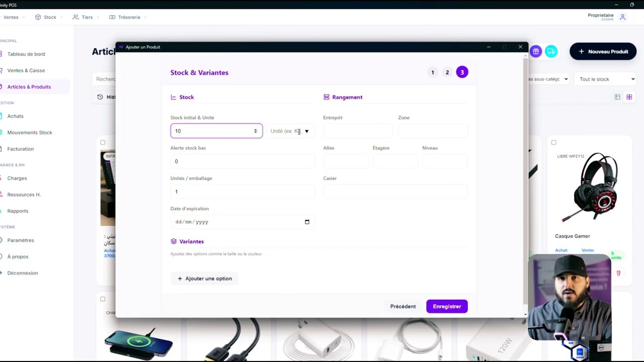Minimize the Ajouter un Produit dialog

[x=489, y=47]
